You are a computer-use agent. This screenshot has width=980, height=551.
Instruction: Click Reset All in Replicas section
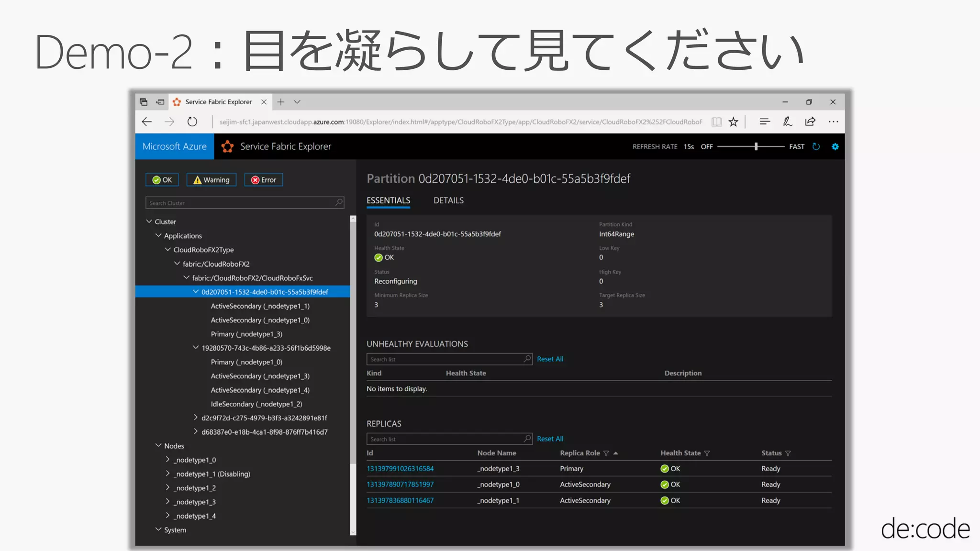(550, 439)
